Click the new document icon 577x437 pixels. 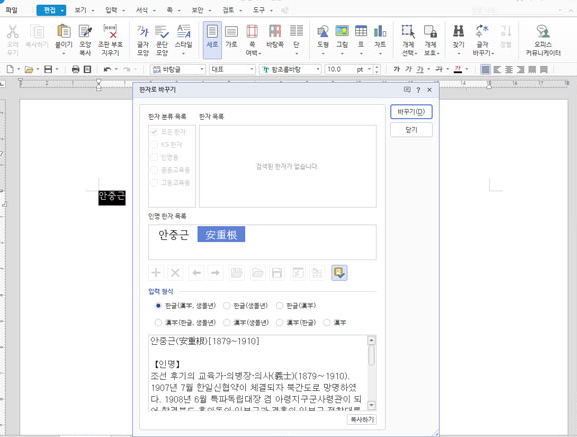10,69
